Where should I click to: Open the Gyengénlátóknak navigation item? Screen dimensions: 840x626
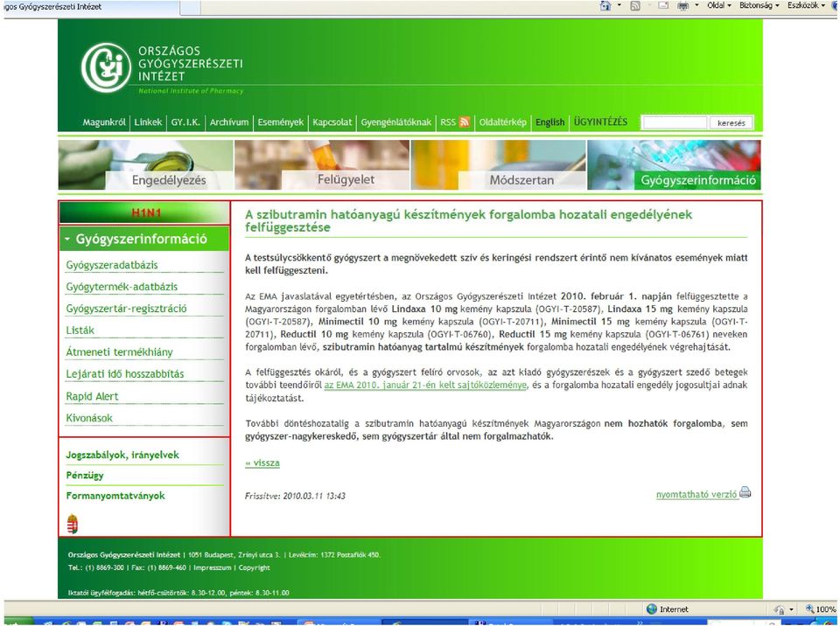tap(395, 122)
